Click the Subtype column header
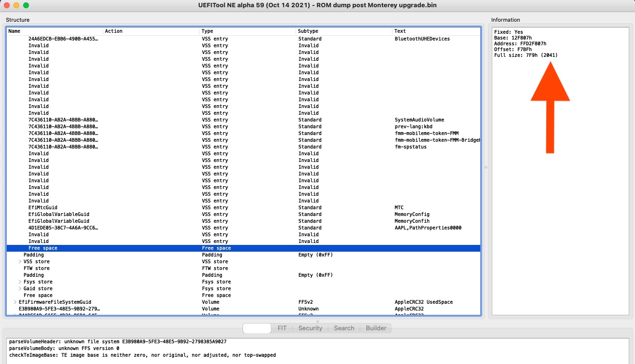The height and width of the screenshot is (364, 635). click(x=344, y=31)
